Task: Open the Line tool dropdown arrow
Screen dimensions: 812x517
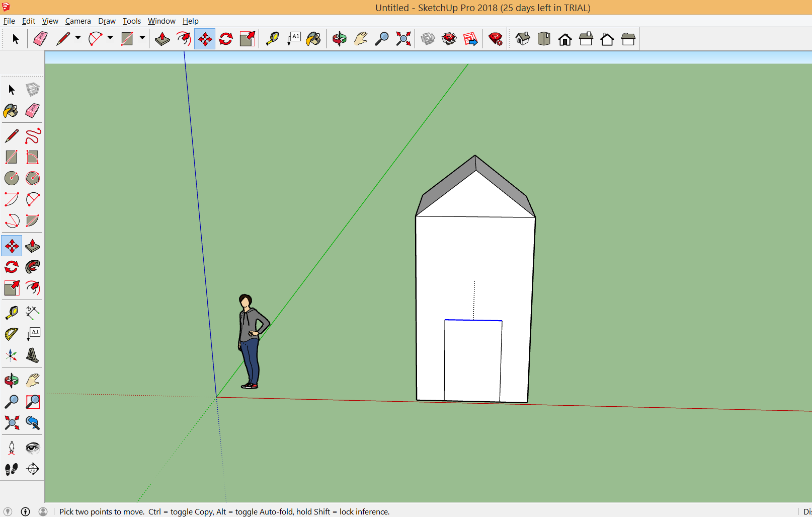Action: coord(78,38)
